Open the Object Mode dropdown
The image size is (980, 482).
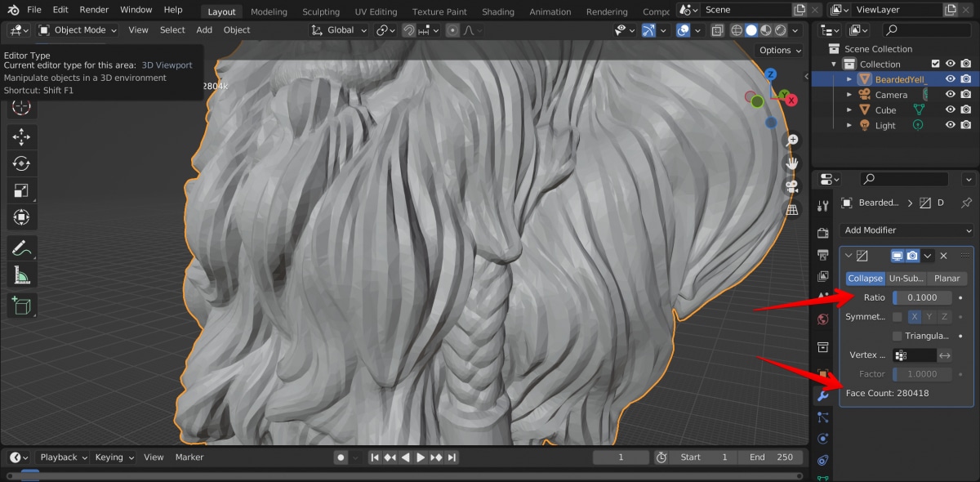click(x=77, y=29)
